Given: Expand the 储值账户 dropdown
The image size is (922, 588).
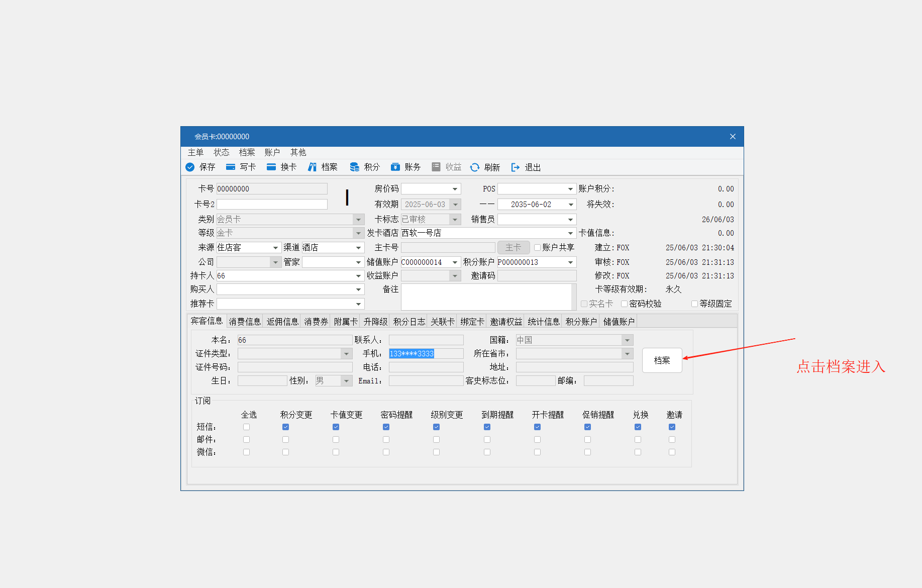Looking at the screenshot, I should 455,262.
